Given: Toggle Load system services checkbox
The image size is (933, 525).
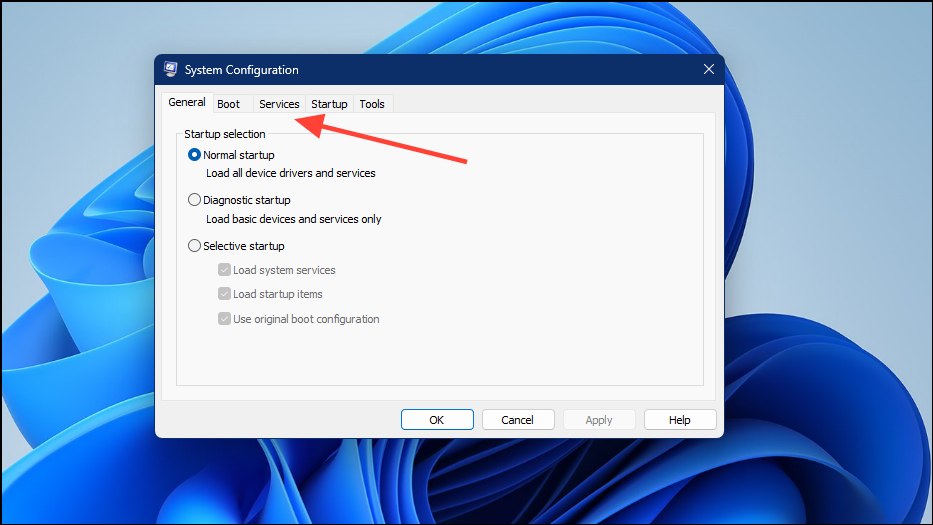Looking at the screenshot, I should [224, 270].
